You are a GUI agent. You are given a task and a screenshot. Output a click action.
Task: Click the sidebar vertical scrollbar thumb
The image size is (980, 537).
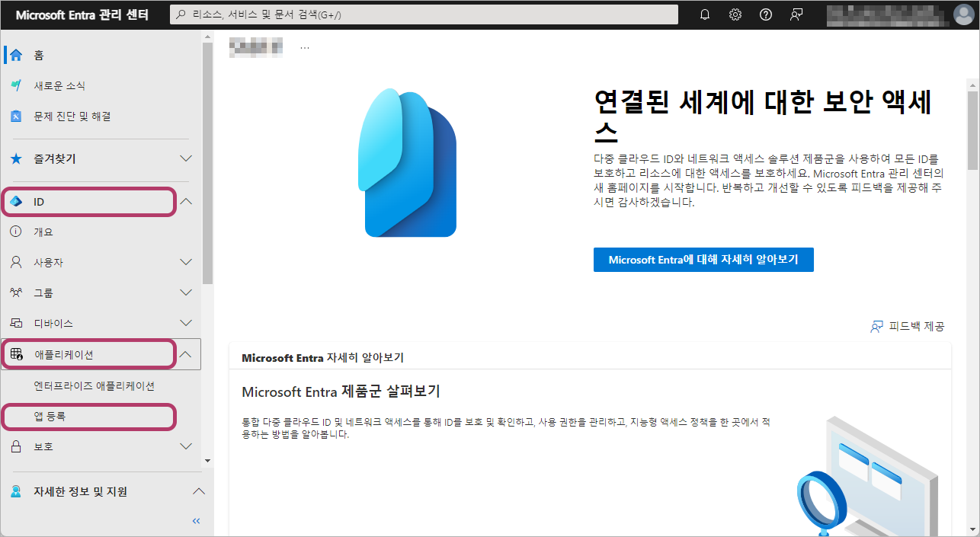pyautogui.click(x=208, y=163)
